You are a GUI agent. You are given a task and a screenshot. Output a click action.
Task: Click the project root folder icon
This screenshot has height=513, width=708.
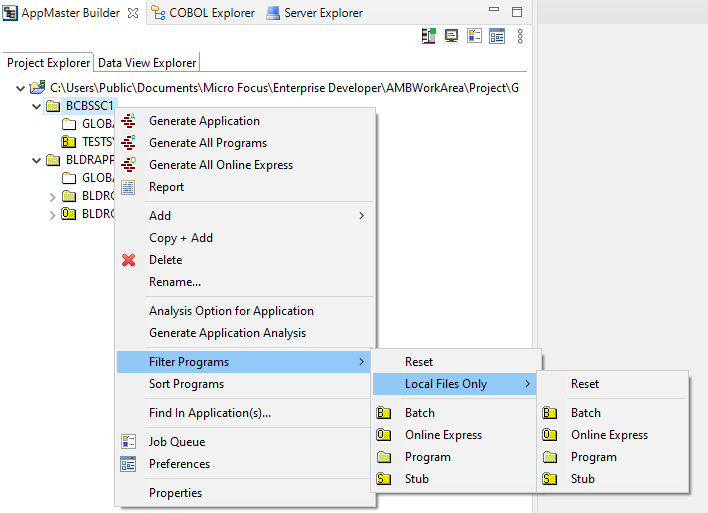pos(37,87)
